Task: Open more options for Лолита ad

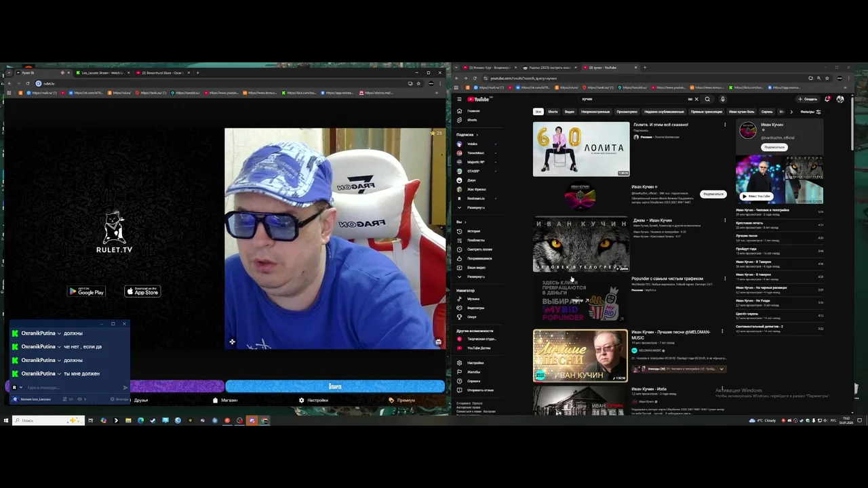Action: 725,125
